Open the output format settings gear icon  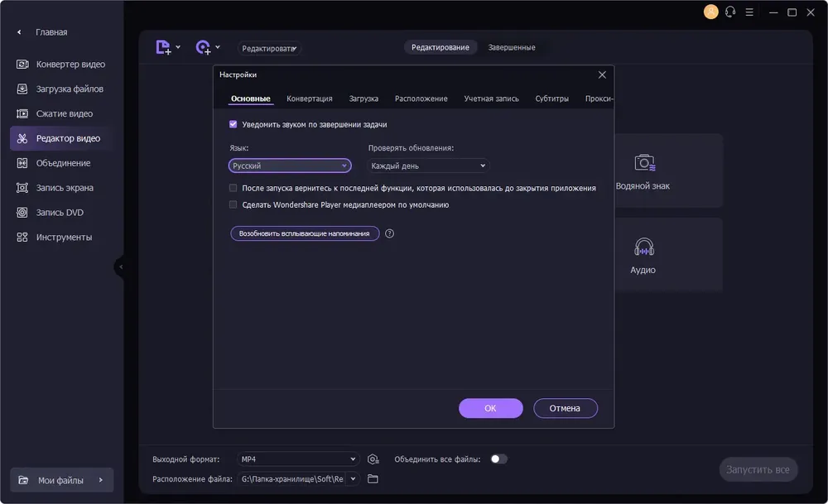point(373,459)
